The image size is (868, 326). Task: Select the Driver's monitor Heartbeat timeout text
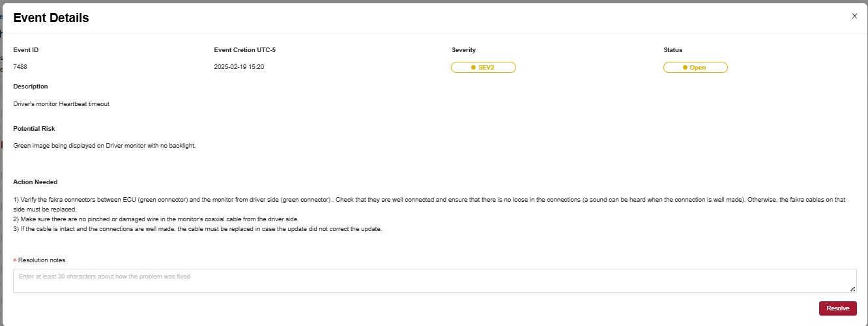click(x=61, y=104)
